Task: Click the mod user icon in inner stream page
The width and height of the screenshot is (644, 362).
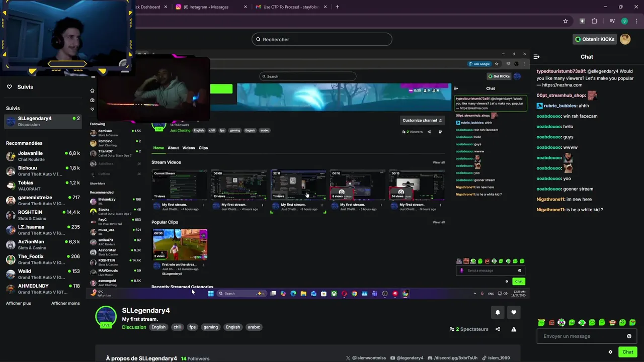Action: pos(440,132)
